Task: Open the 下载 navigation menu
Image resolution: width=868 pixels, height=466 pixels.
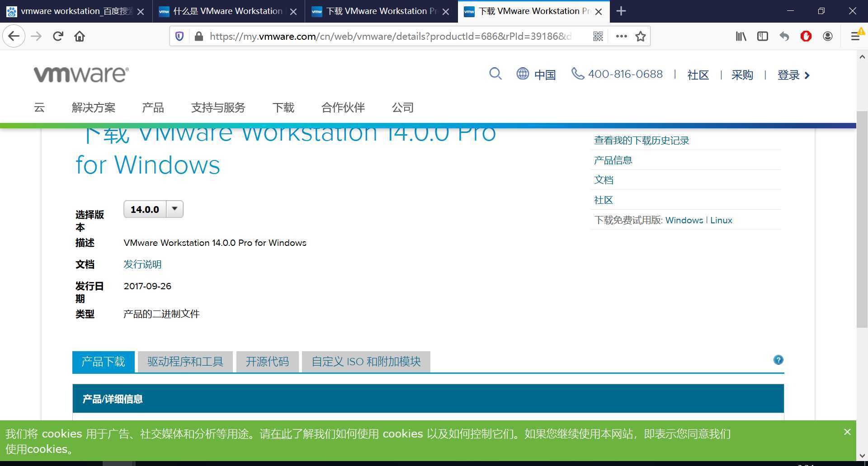Action: (283, 108)
